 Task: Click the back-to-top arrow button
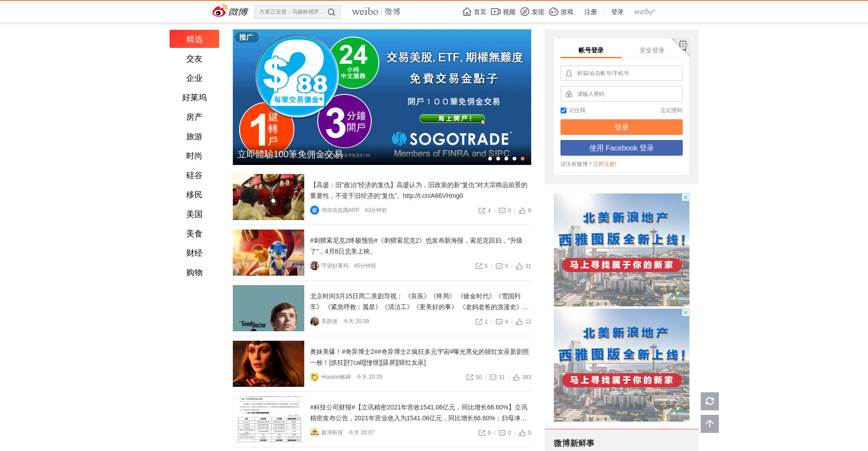(x=710, y=424)
